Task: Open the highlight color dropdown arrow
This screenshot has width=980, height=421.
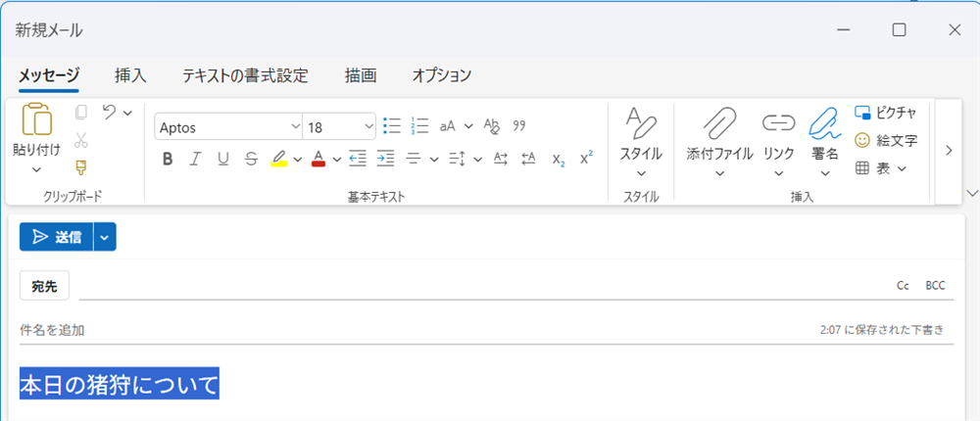Action: tap(298, 160)
